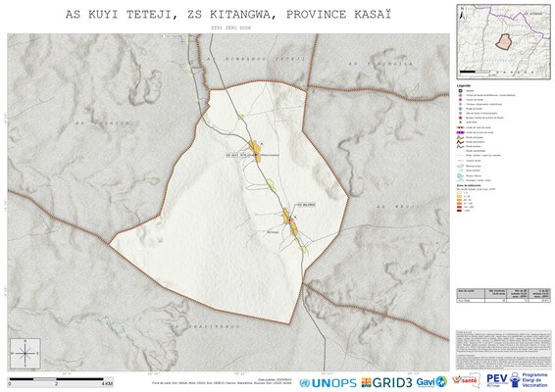
Task: Click the map title 'AS KUYI TETEJI, ZS KITANGWA, PROVINCE KASAÏ'
Action: pos(228,15)
